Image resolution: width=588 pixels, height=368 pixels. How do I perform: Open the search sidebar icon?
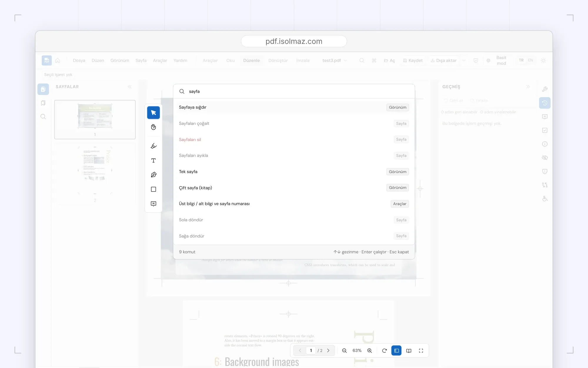click(x=43, y=117)
